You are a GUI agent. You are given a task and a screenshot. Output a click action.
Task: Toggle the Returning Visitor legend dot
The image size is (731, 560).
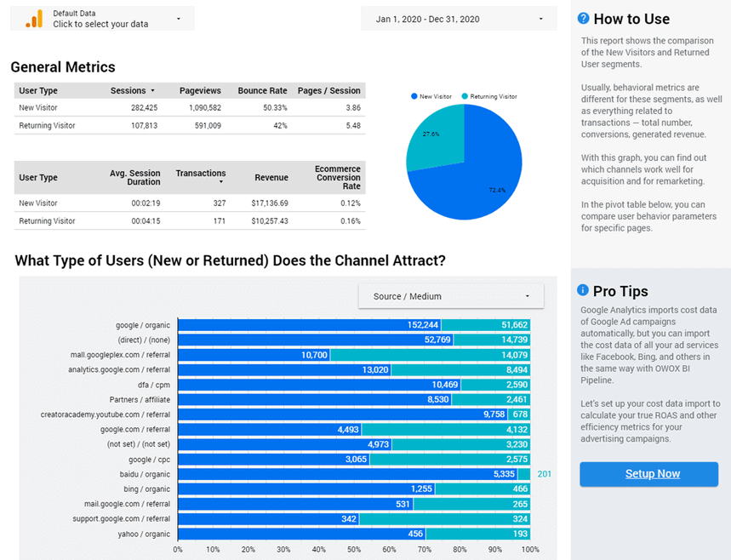pyautogui.click(x=465, y=96)
